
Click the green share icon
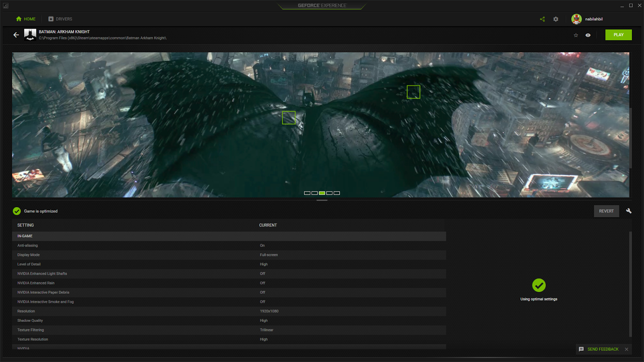(x=542, y=19)
